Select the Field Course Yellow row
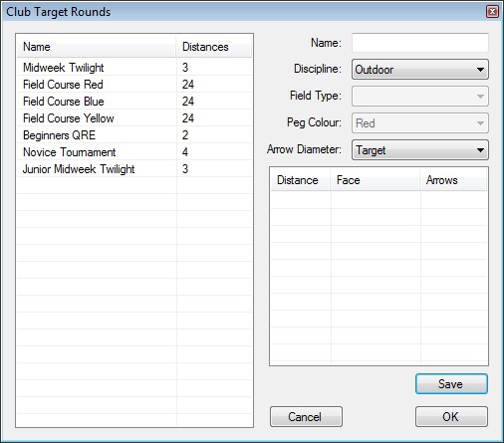Screen dimensions: 504x443 [x=134, y=118]
